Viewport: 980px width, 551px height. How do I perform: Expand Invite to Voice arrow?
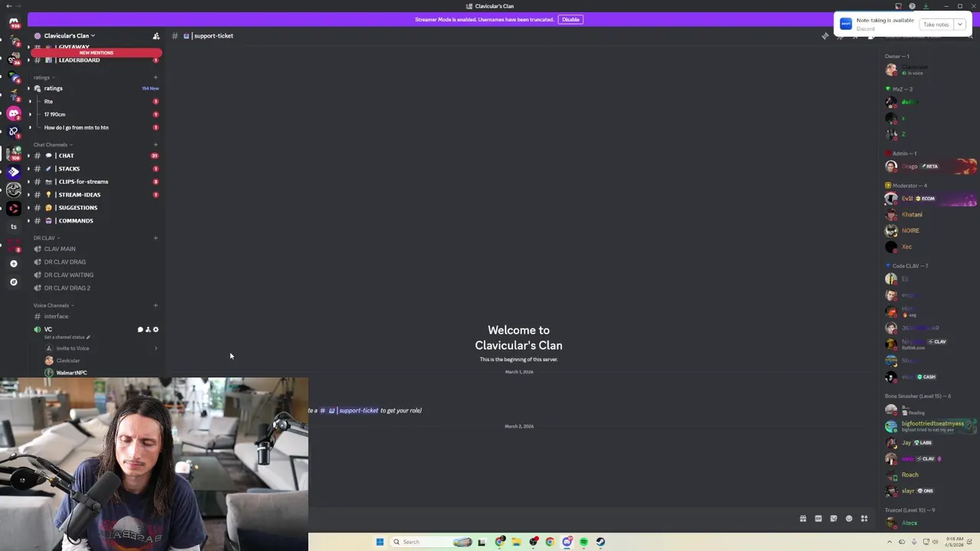[x=155, y=348]
